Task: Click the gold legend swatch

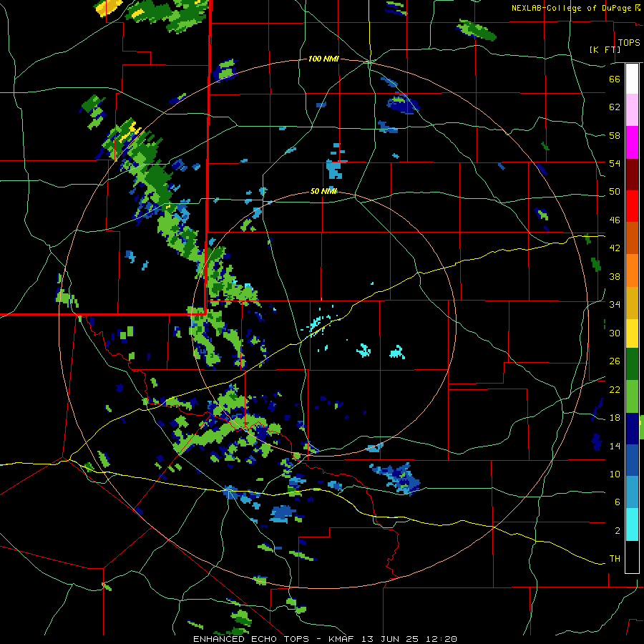Action: [x=632, y=303]
